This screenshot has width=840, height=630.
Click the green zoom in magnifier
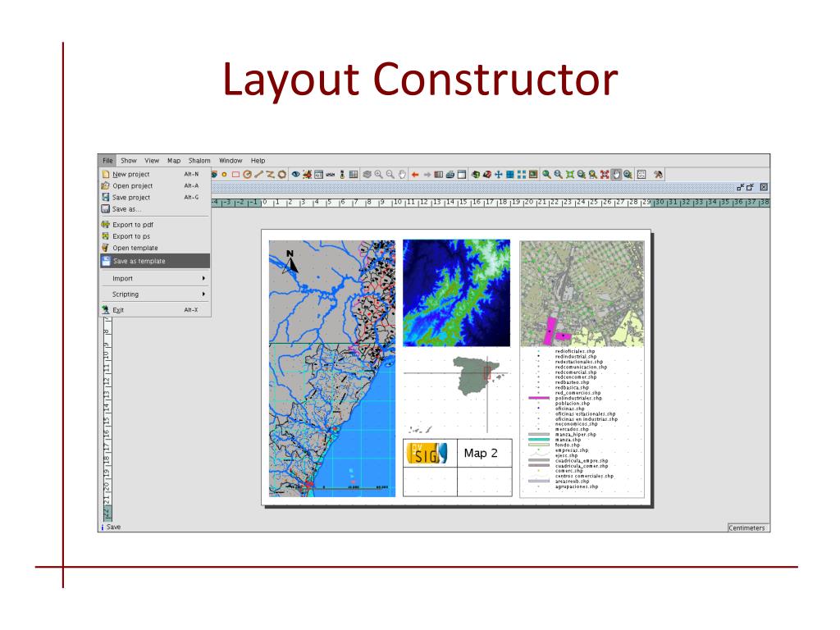click(x=547, y=175)
